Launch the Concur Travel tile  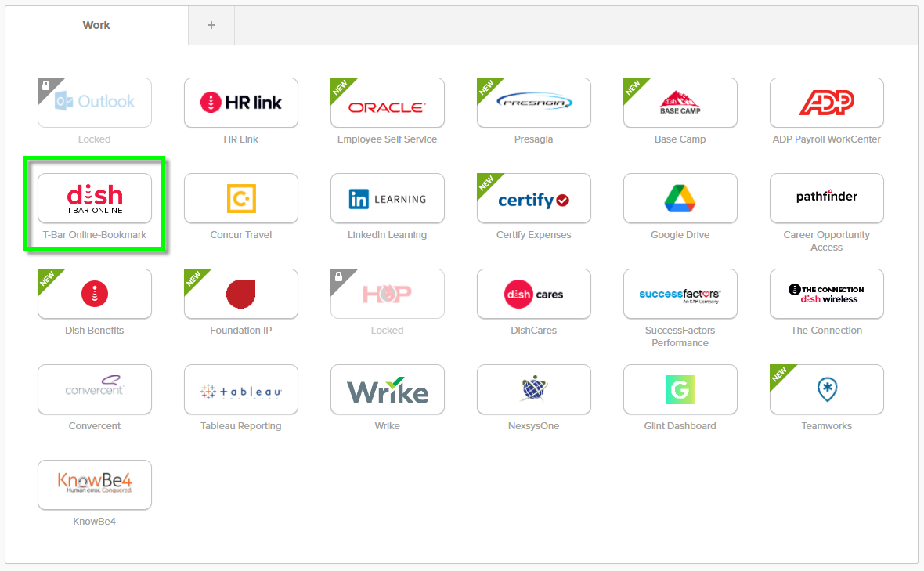click(x=241, y=198)
